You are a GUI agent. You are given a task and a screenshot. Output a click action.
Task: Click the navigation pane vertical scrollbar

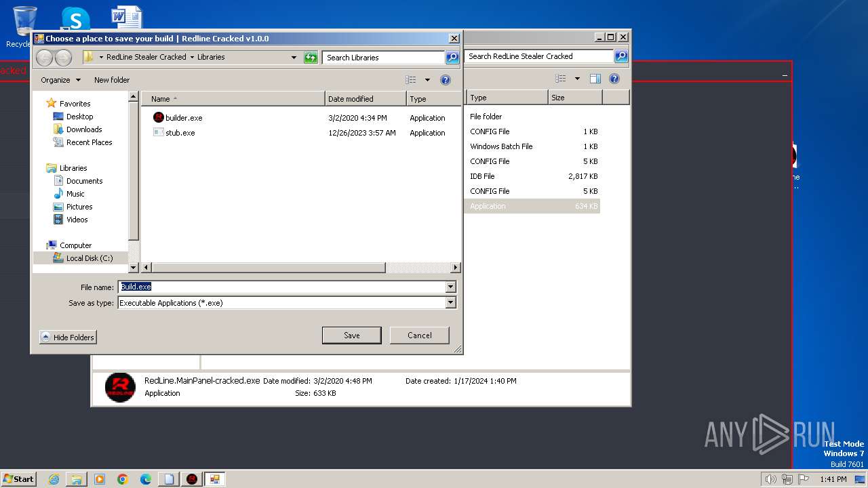(x=134, y=171)
